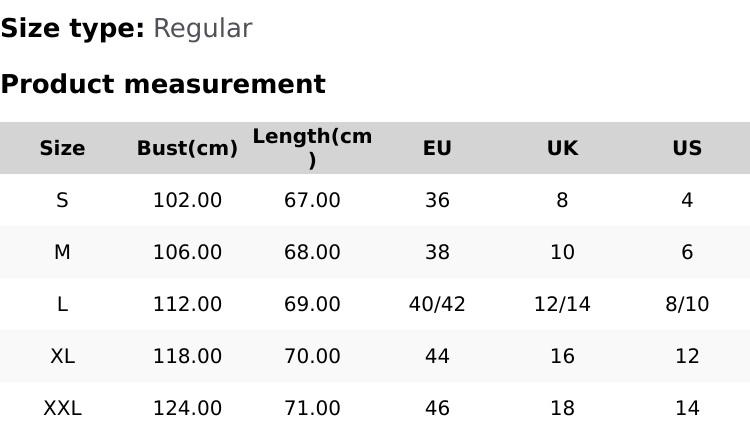The width and height of the screenshot is (750, 434).
Task: Click UK size 12/14 cell
Action: click(x=562, y=304)
